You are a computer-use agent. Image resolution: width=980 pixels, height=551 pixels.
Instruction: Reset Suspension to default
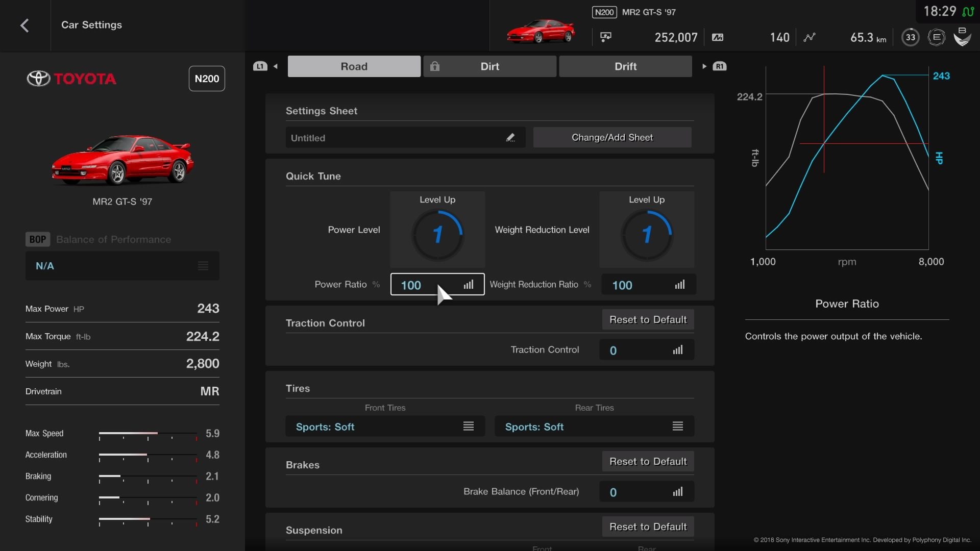point(648,527)
